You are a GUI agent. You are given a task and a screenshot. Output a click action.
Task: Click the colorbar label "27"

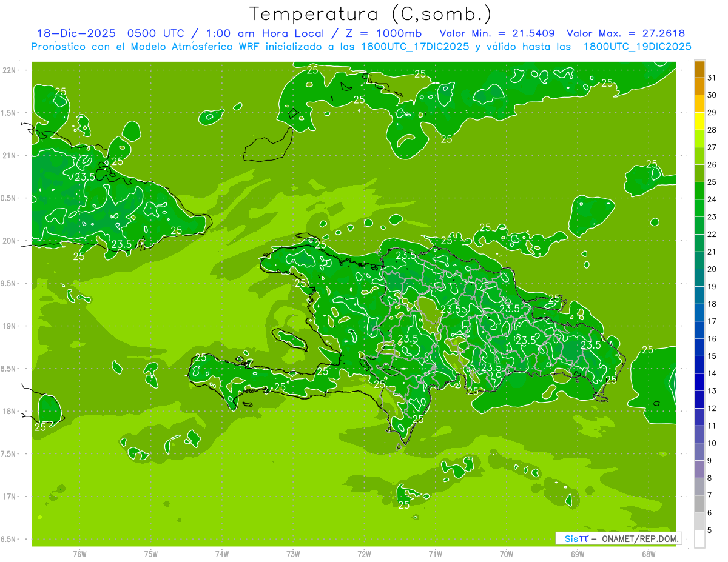pyautogui.click(x=712, y=147)
